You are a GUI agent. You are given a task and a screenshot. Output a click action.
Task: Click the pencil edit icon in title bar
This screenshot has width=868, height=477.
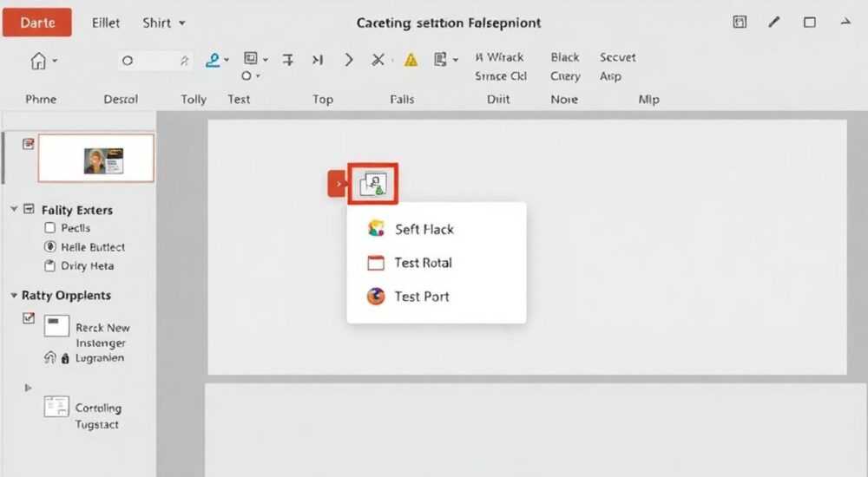[774, 23]
